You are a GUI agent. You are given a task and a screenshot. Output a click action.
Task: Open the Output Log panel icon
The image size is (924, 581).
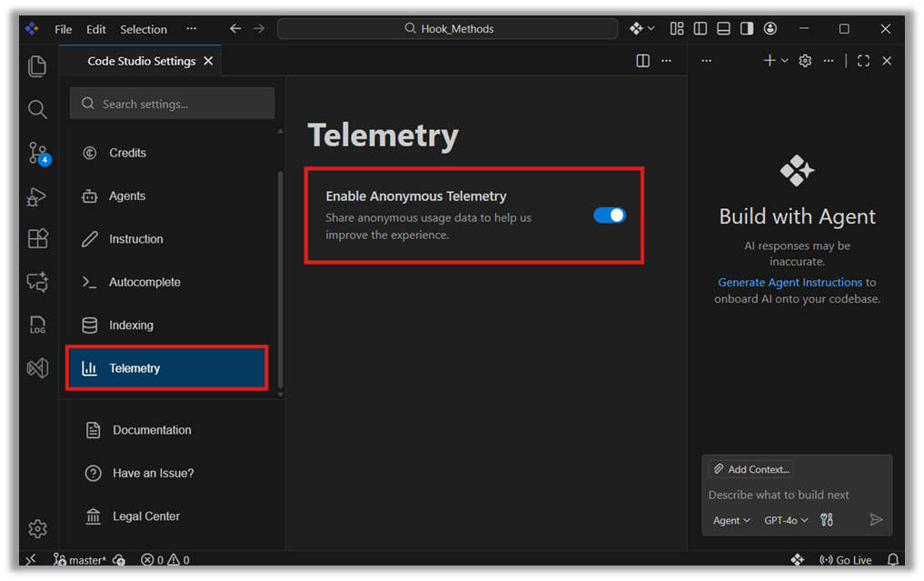click(x=37, y=325)
